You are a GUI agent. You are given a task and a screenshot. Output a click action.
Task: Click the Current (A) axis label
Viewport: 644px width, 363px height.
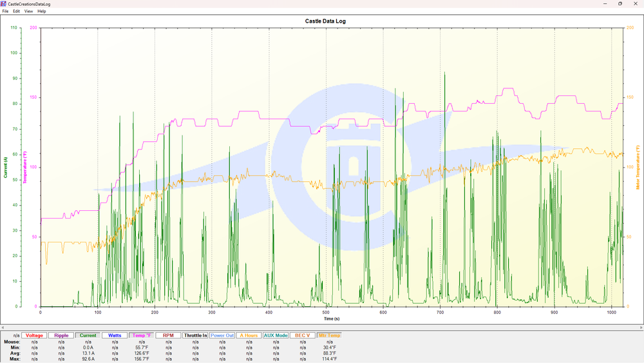tap(5, 168)
